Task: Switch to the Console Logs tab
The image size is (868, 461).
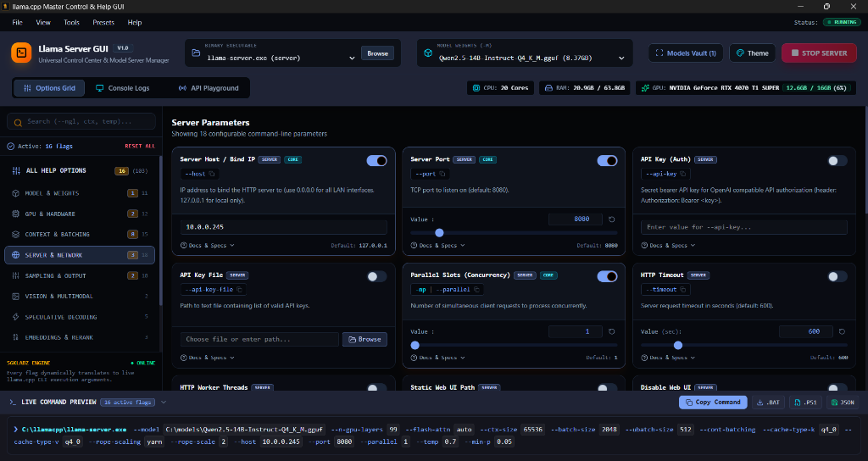Action: click(122, 88)
